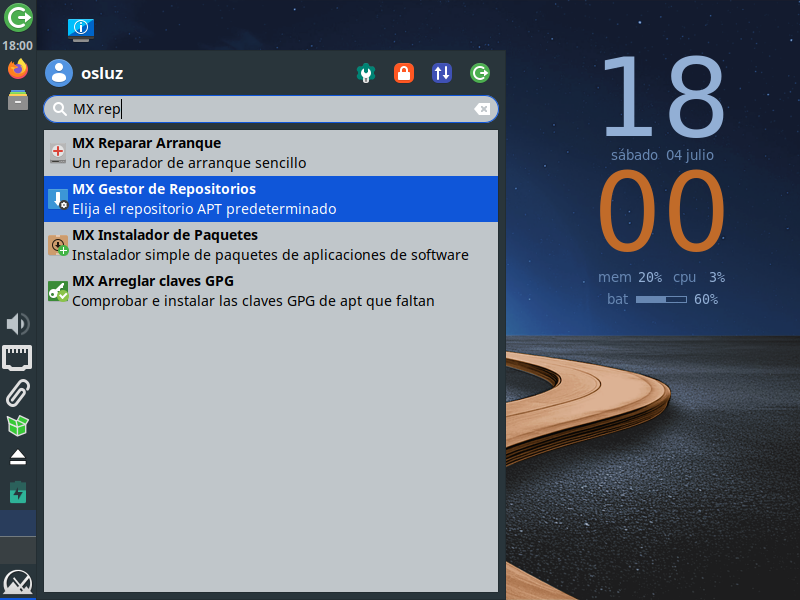Open the system info desktop icon

tap(81, 30)
